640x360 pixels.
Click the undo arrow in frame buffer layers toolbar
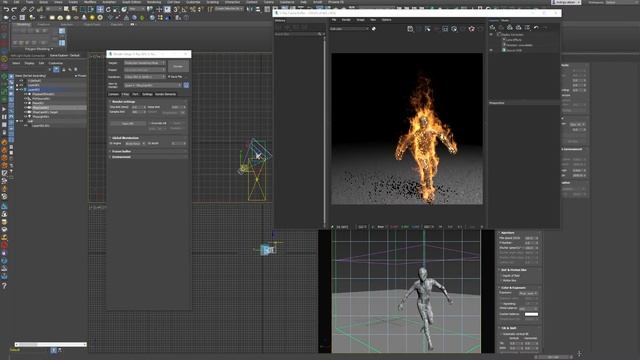[536, 27]
